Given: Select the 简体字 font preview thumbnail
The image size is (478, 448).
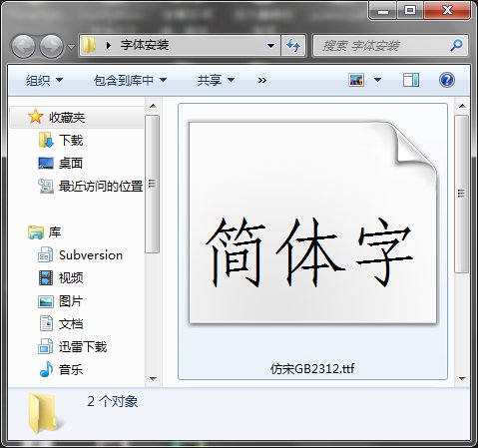Looking at the screenshot, I should pyautogui.click(x=313, y=223).
